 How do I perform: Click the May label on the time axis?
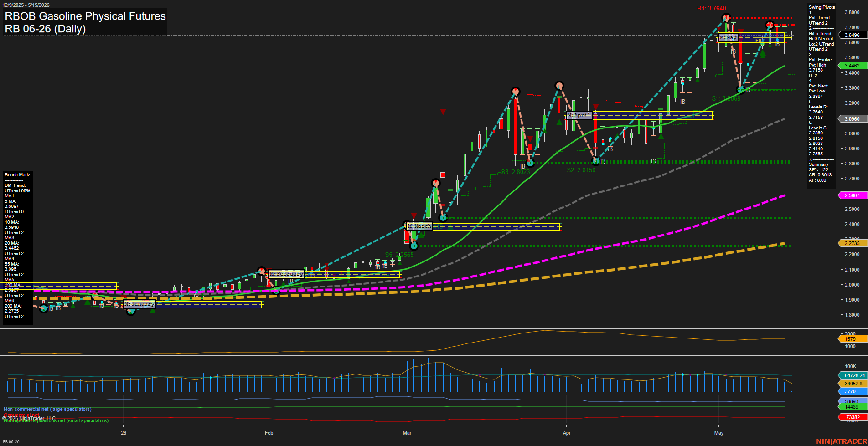click(x=719, y=433)
